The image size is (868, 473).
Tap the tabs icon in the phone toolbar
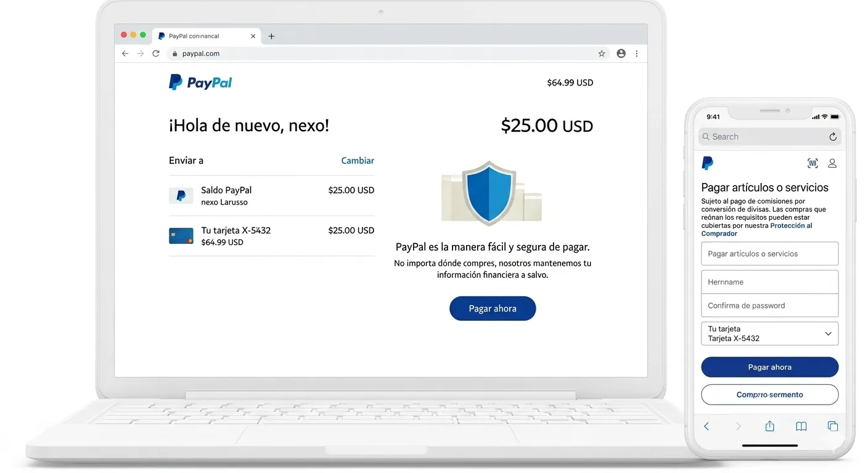point(833,426)
